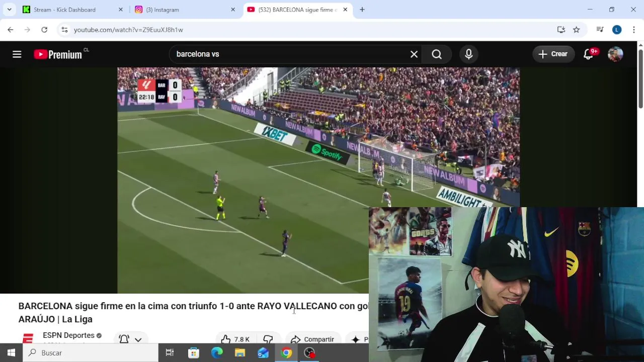Expand subscription notification bell dropdown
Image resolution: width=644 pixels, height=362 pixels.
pos(130,339)
